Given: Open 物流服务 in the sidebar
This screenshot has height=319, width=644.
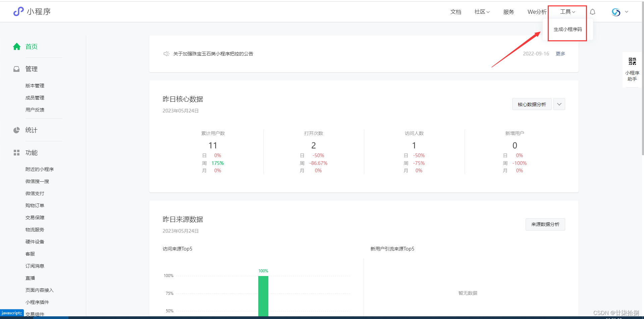Looking at the screenshot, I should [35, 230].
